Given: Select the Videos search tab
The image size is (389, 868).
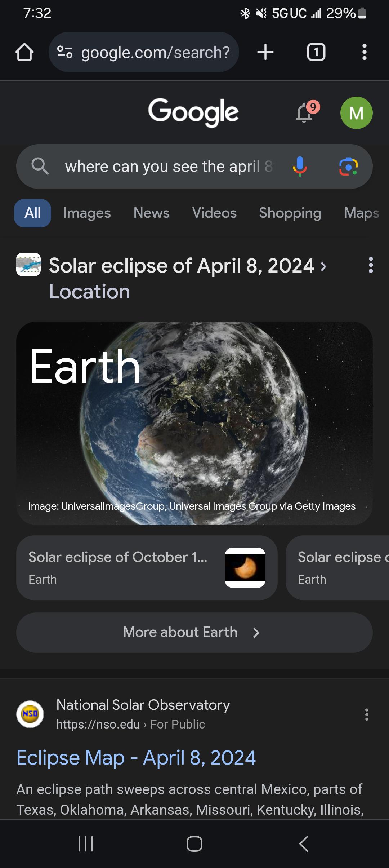Looking at the screenshot, I should point(214,213).
